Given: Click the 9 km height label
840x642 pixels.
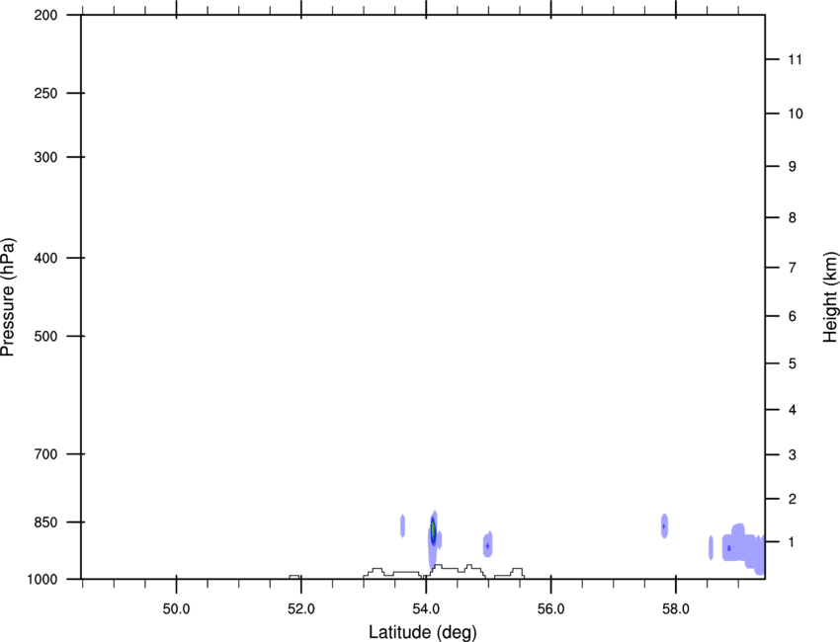Looking at the screenshot, I should point(793,167).
